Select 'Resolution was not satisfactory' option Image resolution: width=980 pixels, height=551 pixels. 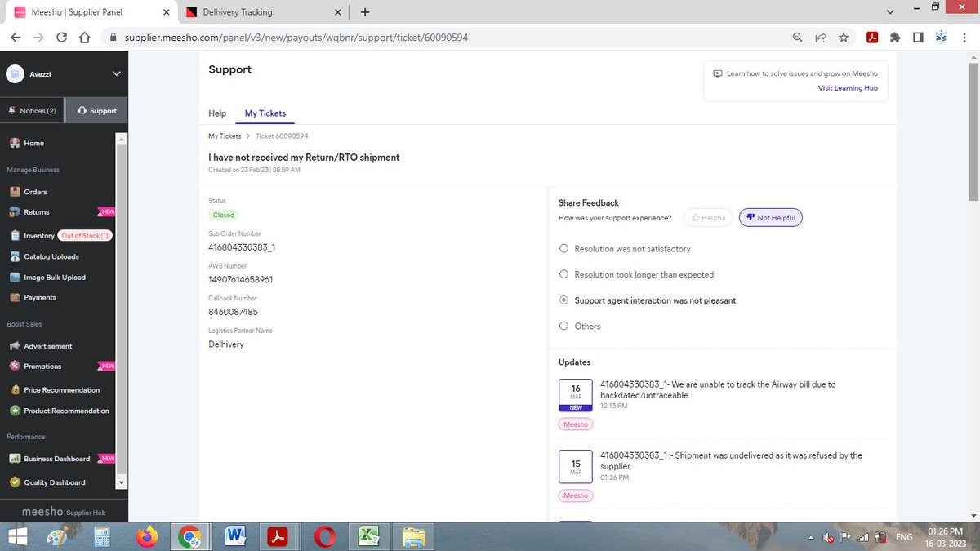click(x=563, y=248)
